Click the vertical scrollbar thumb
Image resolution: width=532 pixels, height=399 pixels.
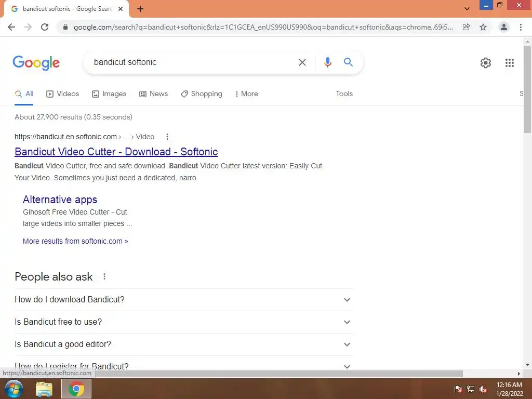tap(527, 89)
